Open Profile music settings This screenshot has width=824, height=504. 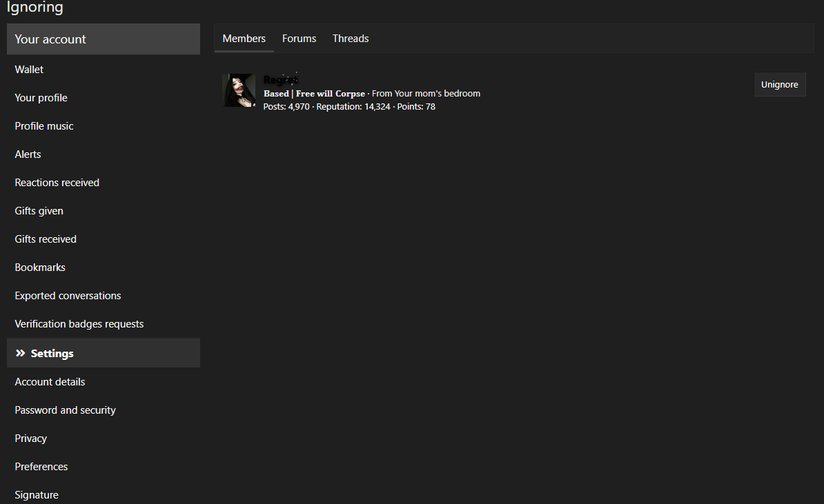(x=104, y=126)
